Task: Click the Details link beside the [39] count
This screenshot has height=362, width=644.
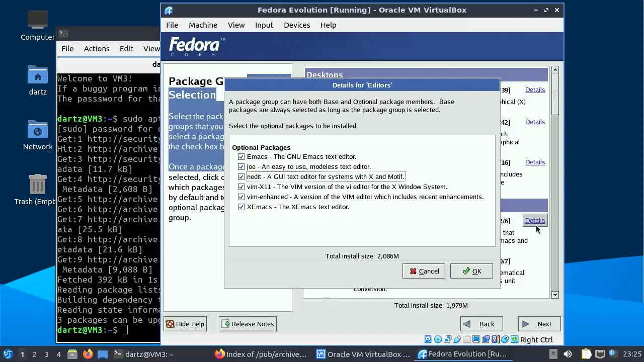Action: coord(535,89)
